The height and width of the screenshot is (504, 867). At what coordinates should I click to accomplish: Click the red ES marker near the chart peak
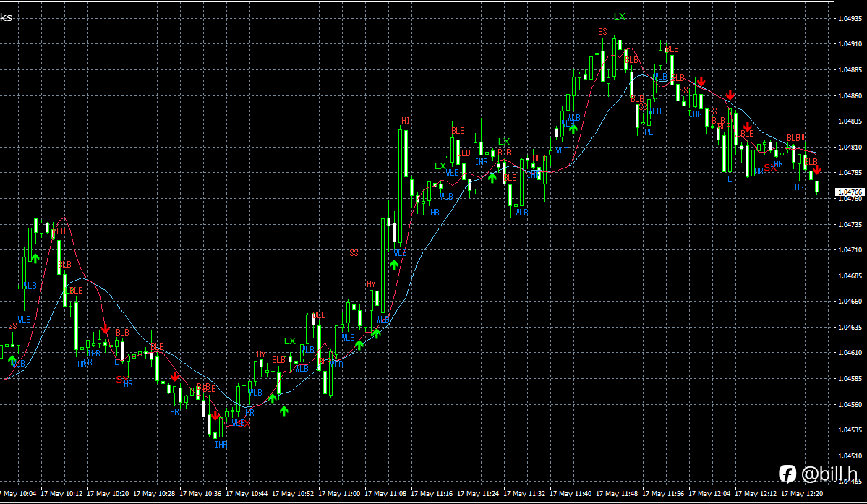[602, 32]
